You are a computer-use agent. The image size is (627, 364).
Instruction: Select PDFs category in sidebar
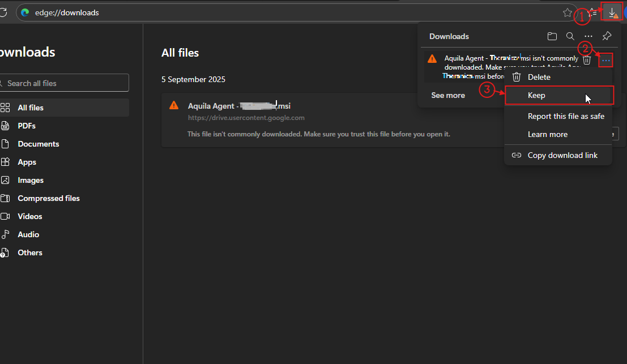(x=27, y=126)
